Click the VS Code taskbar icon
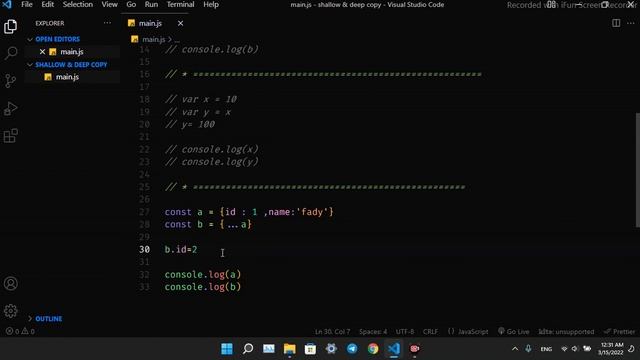This screenshot has width=640, height=360. pyautogui.click(x=393, y=349)
